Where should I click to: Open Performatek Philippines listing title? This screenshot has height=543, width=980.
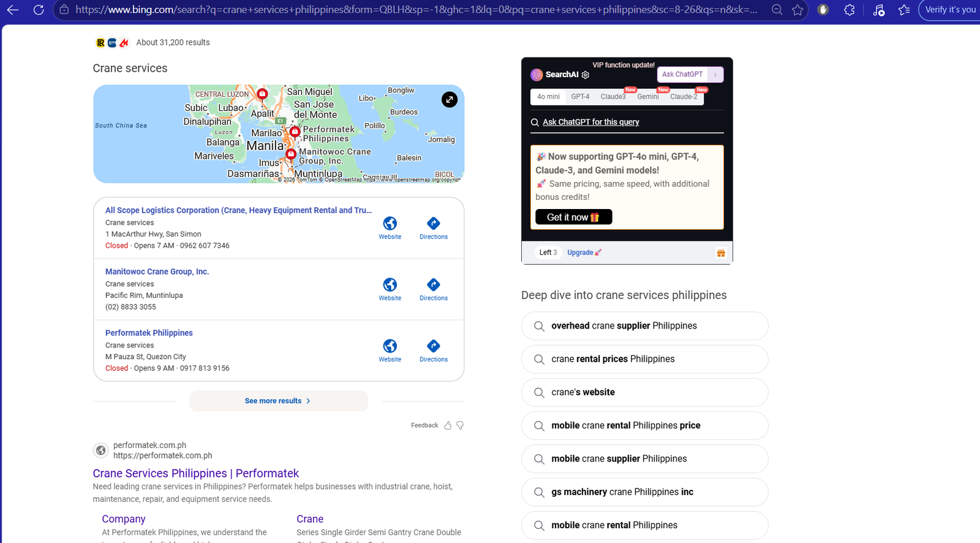149,333
